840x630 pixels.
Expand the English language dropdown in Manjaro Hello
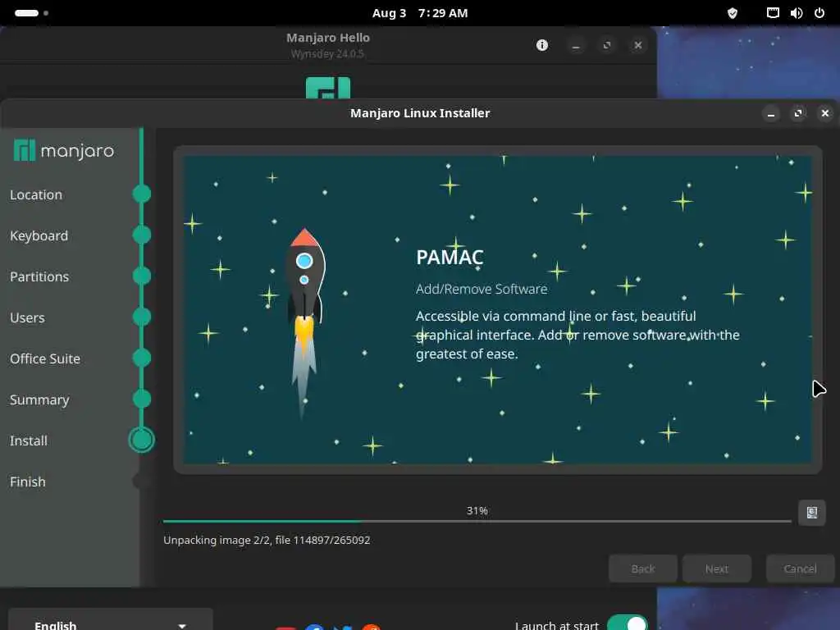click(x=111, y=620)
